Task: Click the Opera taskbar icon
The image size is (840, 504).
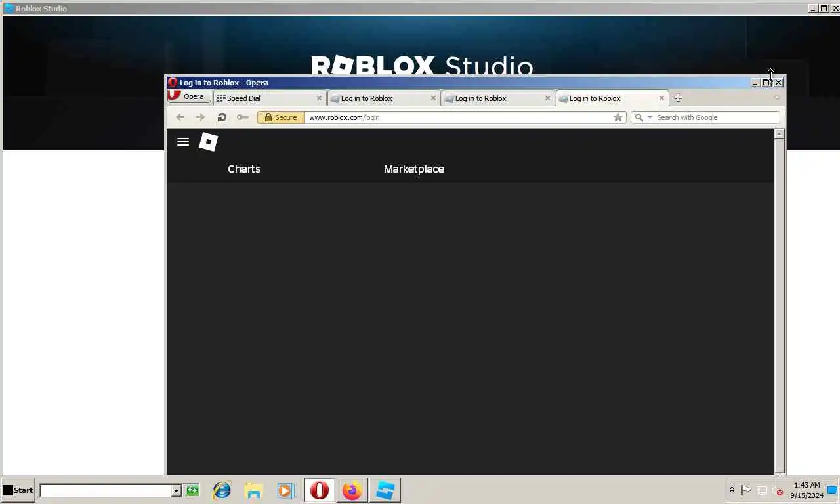Action: coord(320,490)
